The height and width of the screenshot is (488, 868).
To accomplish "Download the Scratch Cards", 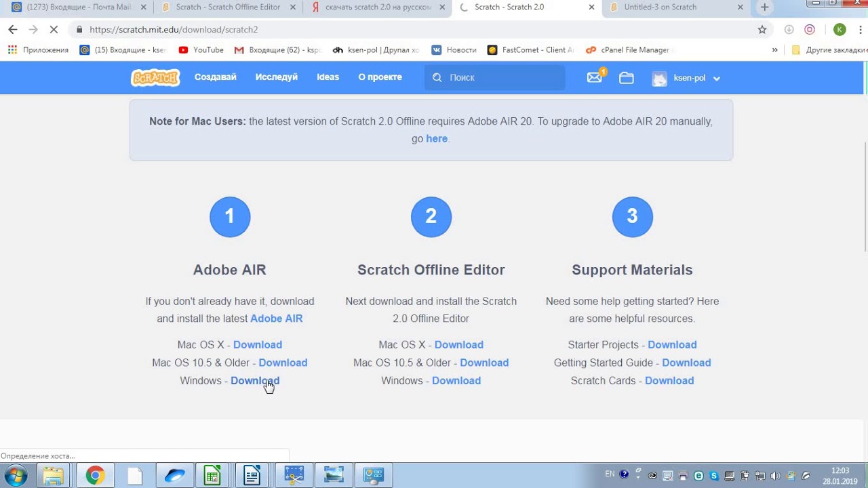I will [x=669, y=381].
